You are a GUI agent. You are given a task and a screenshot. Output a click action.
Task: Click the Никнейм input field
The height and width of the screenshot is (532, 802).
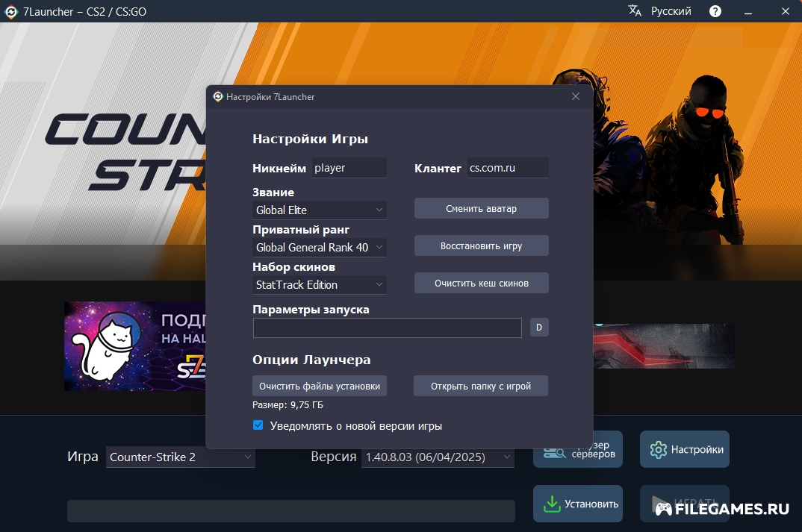coord(349,168)
